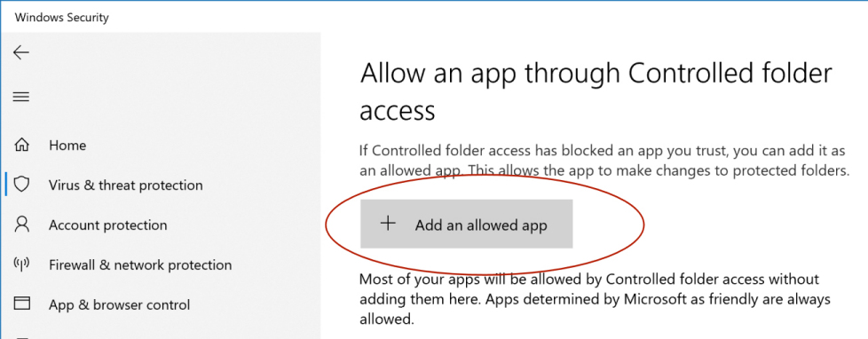Click the Add an allowed app button
868x339 pixels.
(x=466, y=224)
